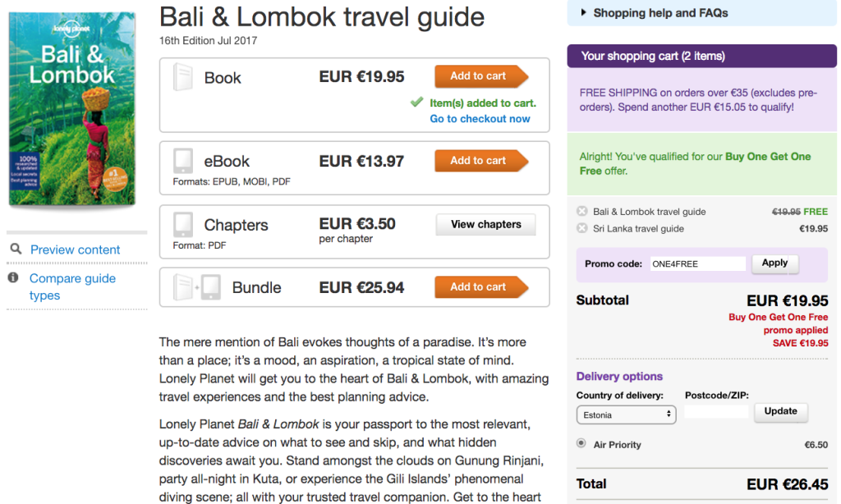The width and height of the screenshot is (841, 504).
Task: Remove Sri Lanka travel guide from cart
Action: (582, 228)
